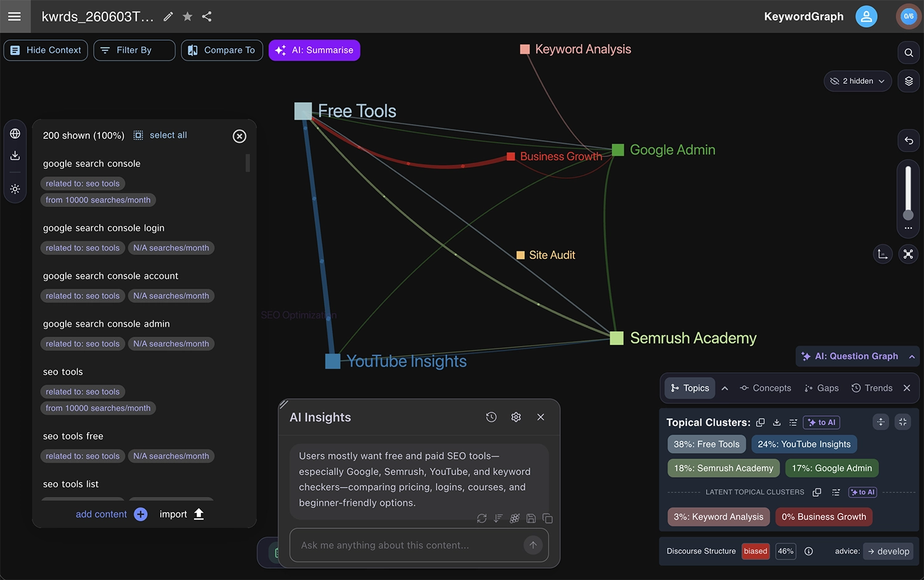Click the biased discourse badge

(755, 552)
